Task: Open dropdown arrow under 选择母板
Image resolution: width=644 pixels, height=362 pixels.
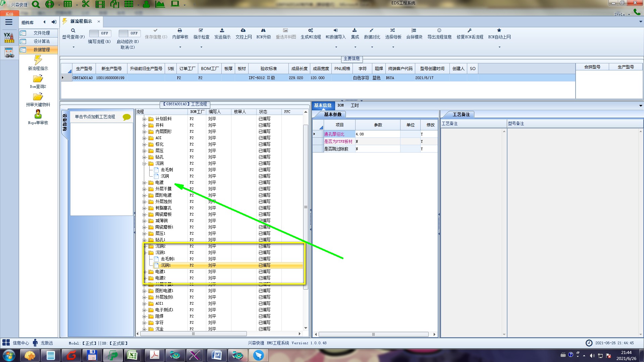Action: tap(393, 47)
